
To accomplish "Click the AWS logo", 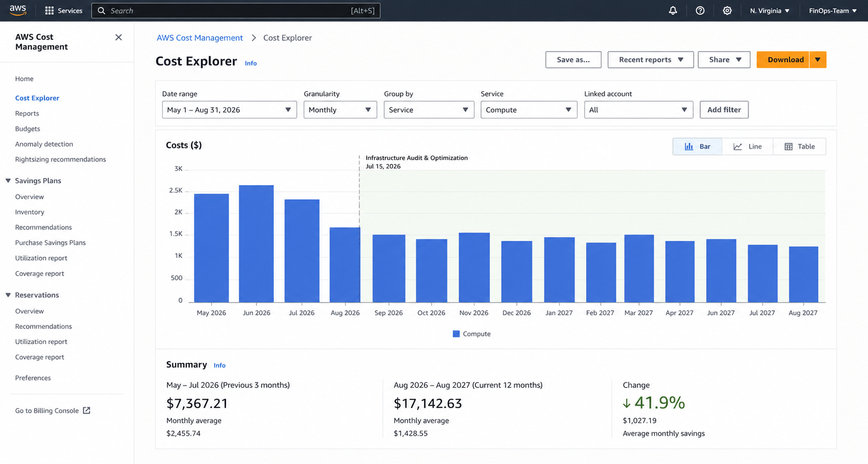I will (x=18, y=10).
